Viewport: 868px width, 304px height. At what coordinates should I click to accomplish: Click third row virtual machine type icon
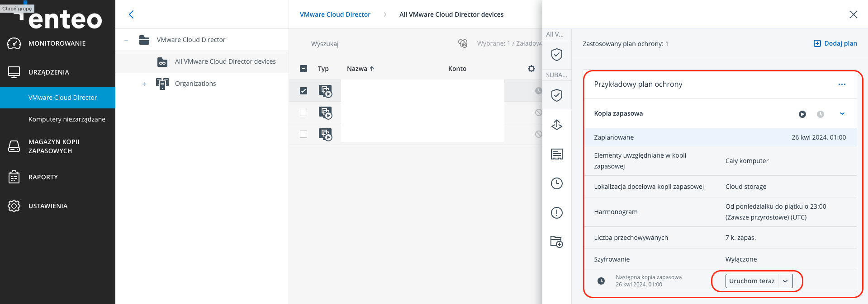pos(325,134)
